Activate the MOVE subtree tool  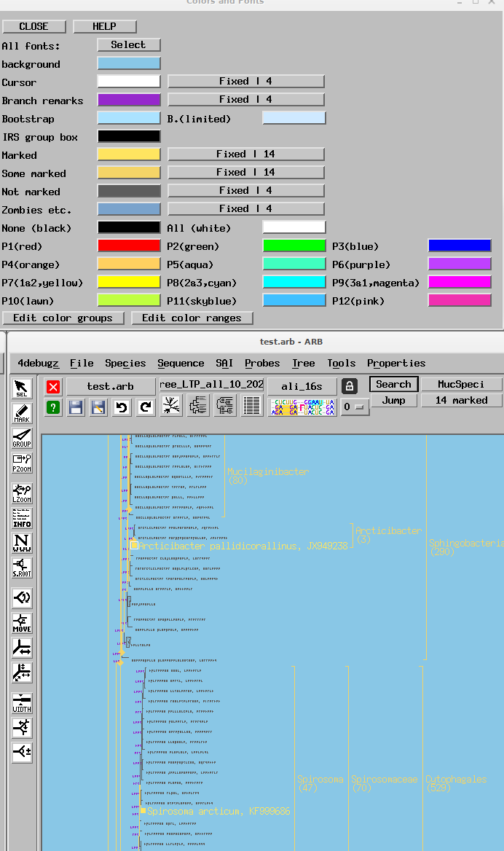click(x=22, y=623)
